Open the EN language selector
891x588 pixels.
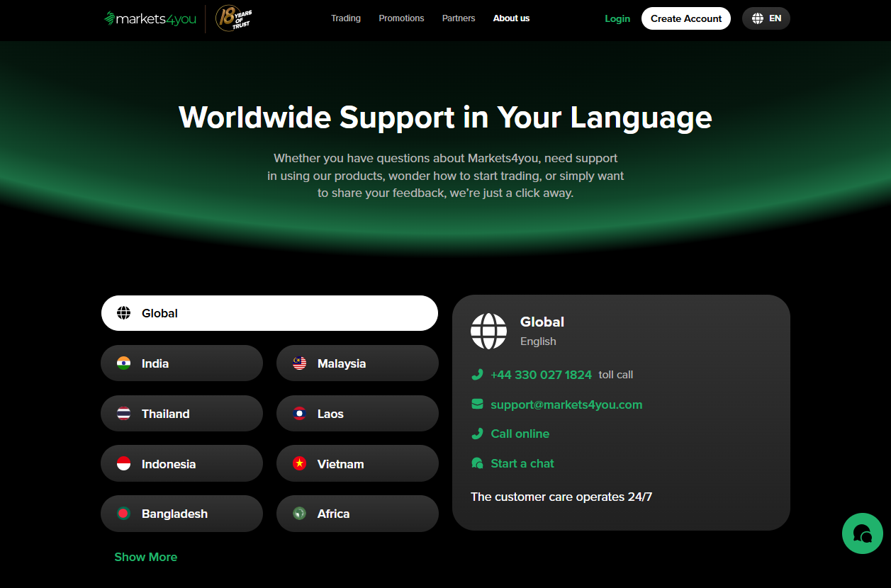(766, 18)
